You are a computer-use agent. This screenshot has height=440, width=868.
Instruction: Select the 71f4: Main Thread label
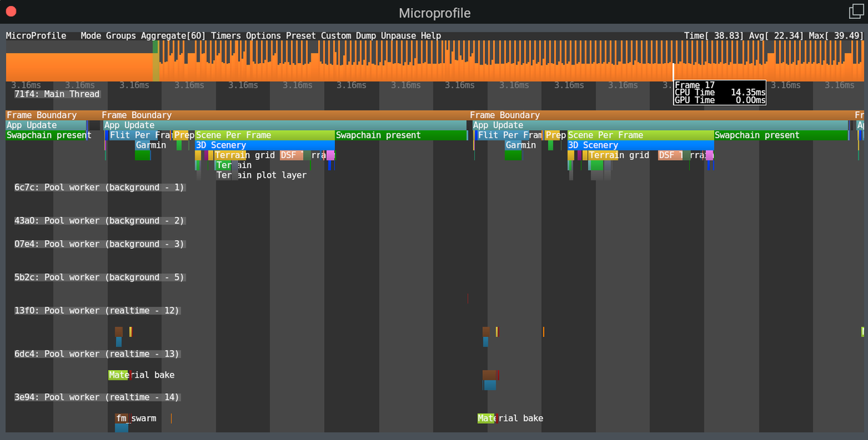pyautogui.click(x=57, y=94)
